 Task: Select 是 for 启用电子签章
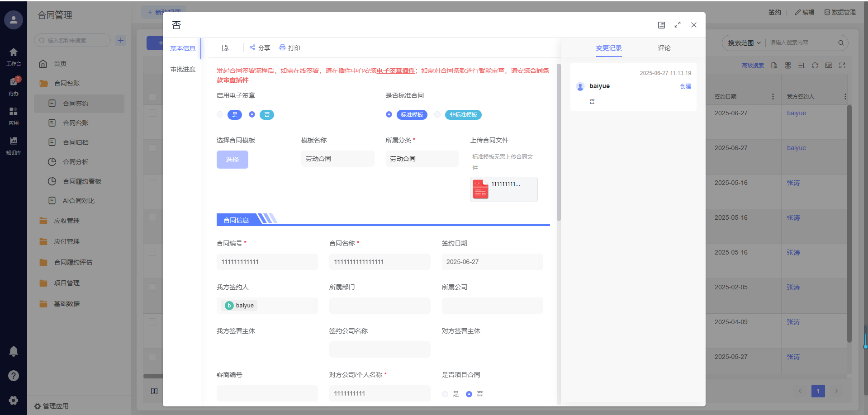tap(220, 115)
